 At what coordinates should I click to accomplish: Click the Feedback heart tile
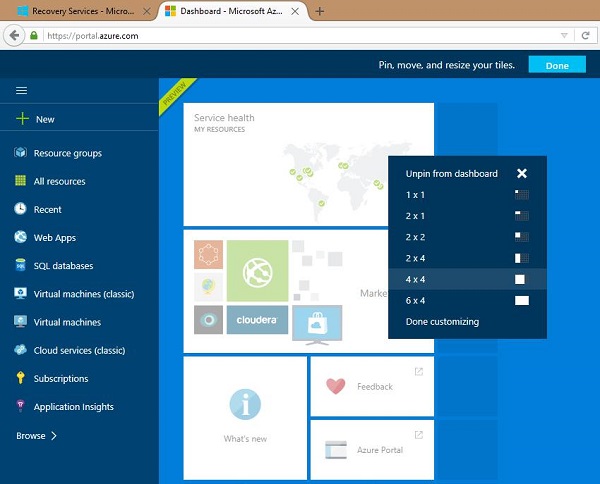tap(371, 386)
